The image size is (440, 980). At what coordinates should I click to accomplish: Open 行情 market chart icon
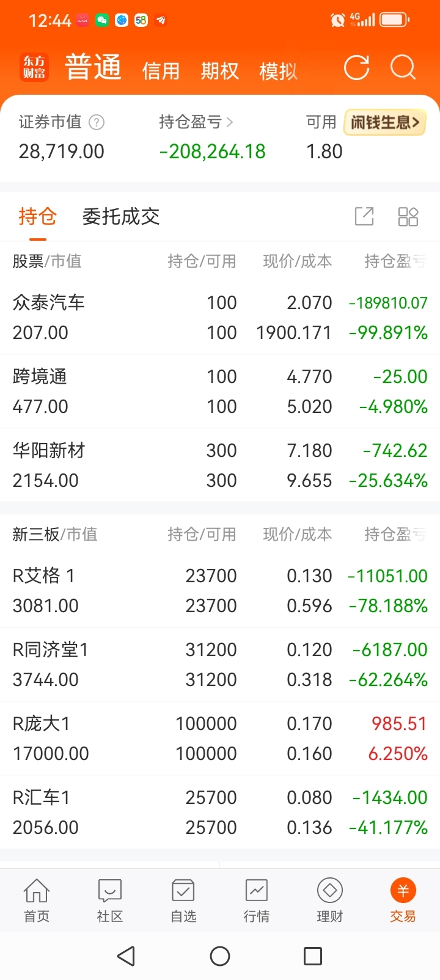257,899
